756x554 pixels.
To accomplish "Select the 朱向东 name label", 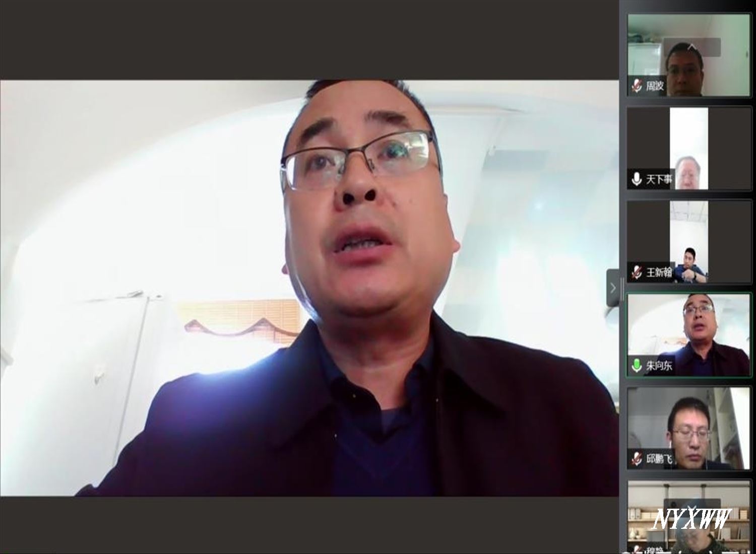I will coord(659,365).
